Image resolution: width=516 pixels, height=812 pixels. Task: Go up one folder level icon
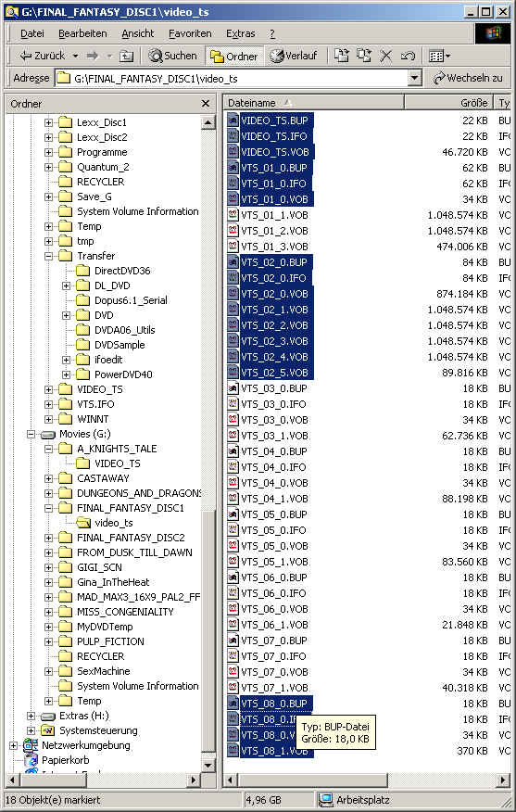127,56
